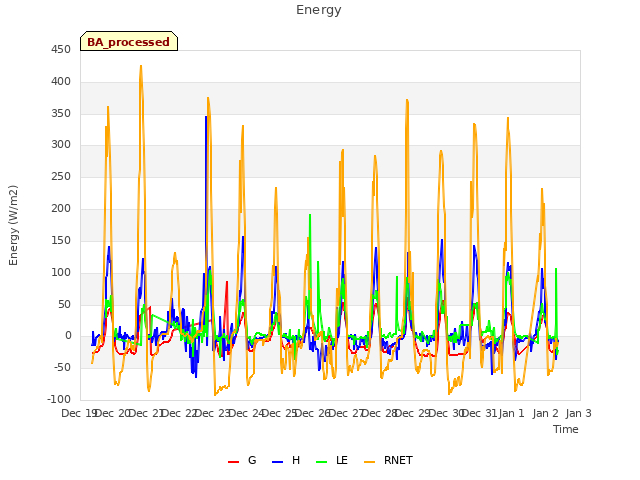This screenshot has height=480, width=640.
Task: Click the 400 y-axis tick label
Action: pyautogui.click(x=61, y=82)
